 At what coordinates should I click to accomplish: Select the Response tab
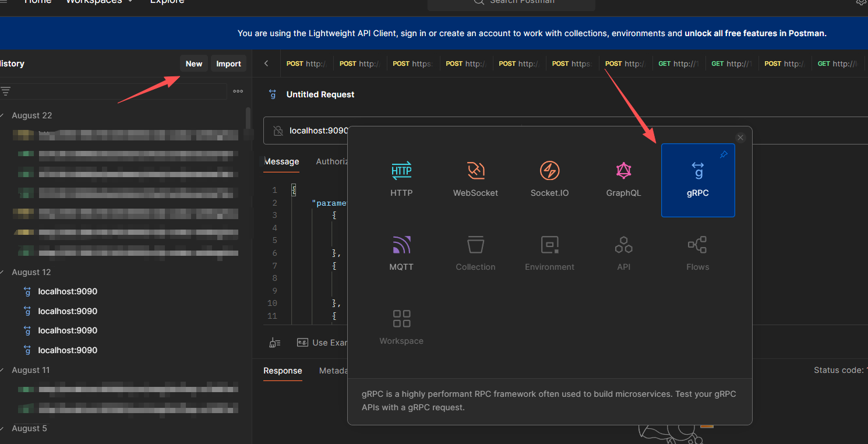pos(283,371)
